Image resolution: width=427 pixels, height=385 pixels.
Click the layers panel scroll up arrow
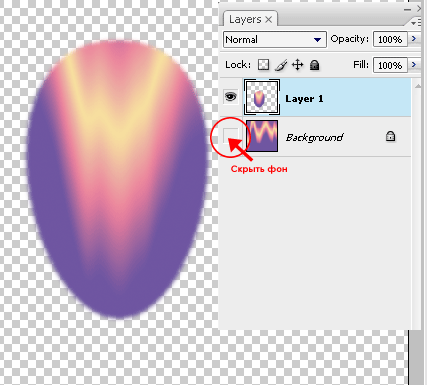point(417,86)
